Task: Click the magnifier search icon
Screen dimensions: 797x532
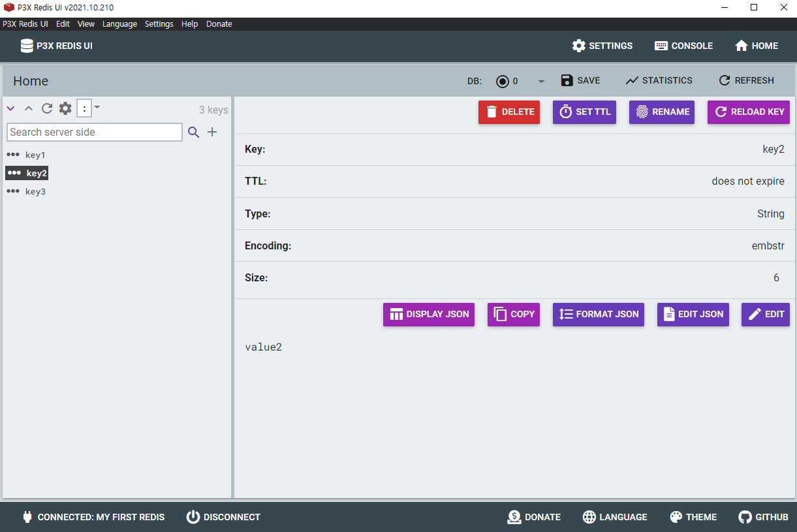Action: [194, 132]
